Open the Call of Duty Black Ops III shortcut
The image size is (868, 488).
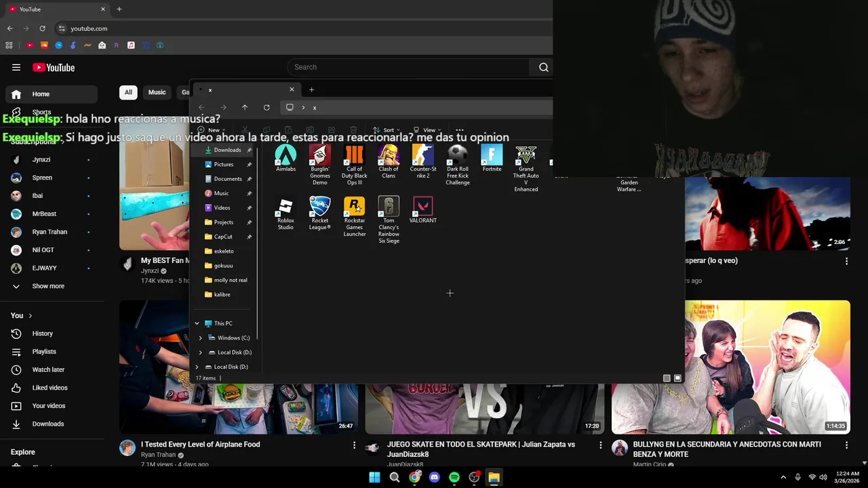pyautogui.click(x=354, y=165)
